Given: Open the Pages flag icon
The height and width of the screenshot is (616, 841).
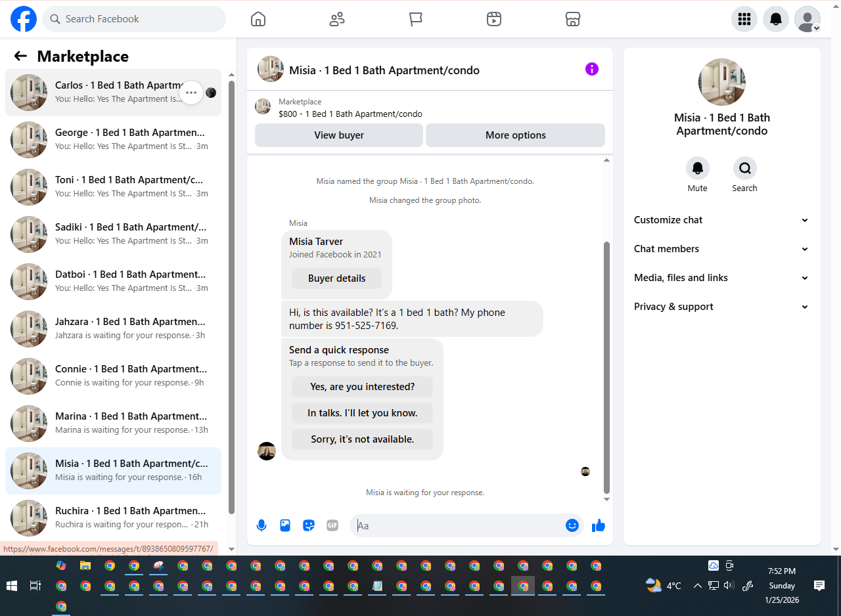Looking at the screenshot, I should 416,19.
